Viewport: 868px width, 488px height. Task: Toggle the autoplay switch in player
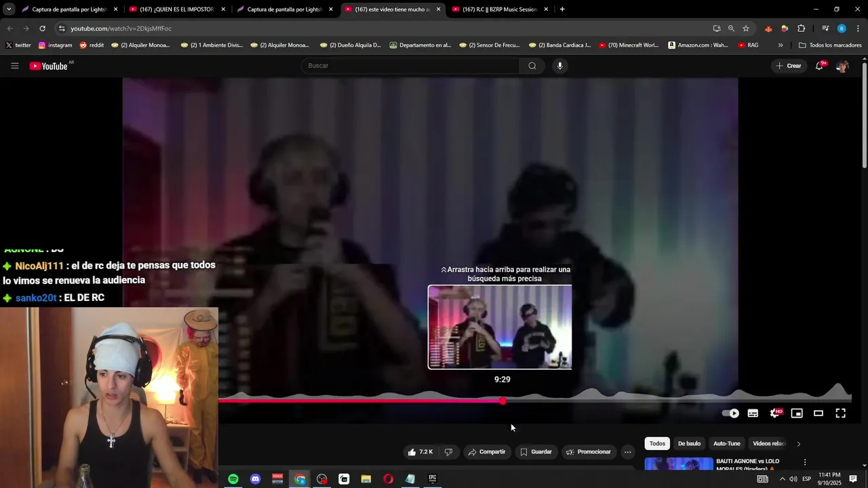pos(730,413)
